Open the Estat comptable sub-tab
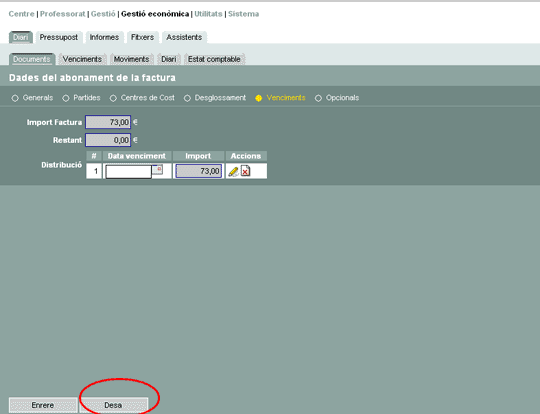 tap(214, 59)
